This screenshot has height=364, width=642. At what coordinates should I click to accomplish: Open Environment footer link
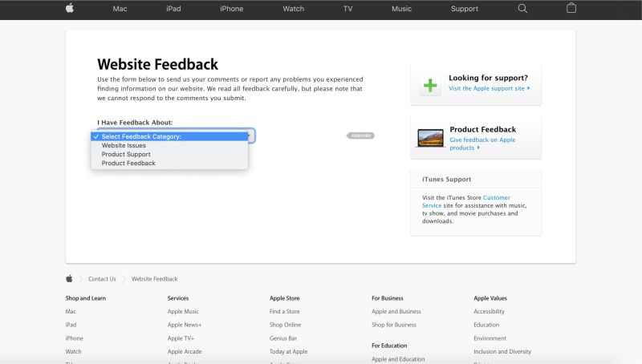pyautogui.click(x=490, y=338)
